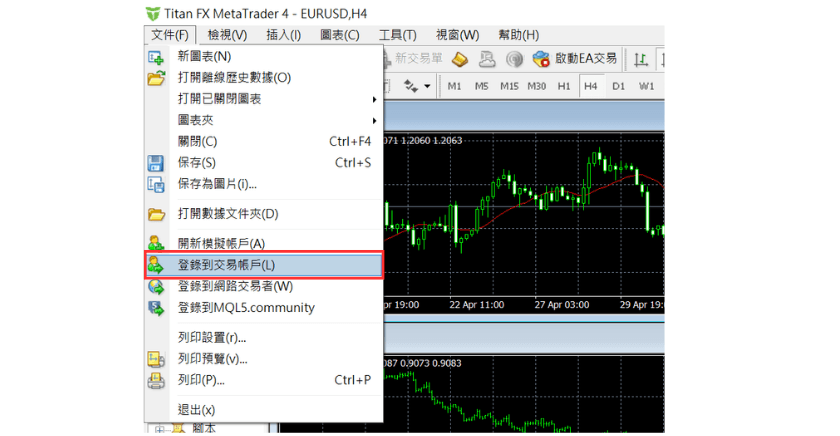Click the new chart icon beside 新圖表
Viewport: 840px width, 436px height.
tap(156, 57)
